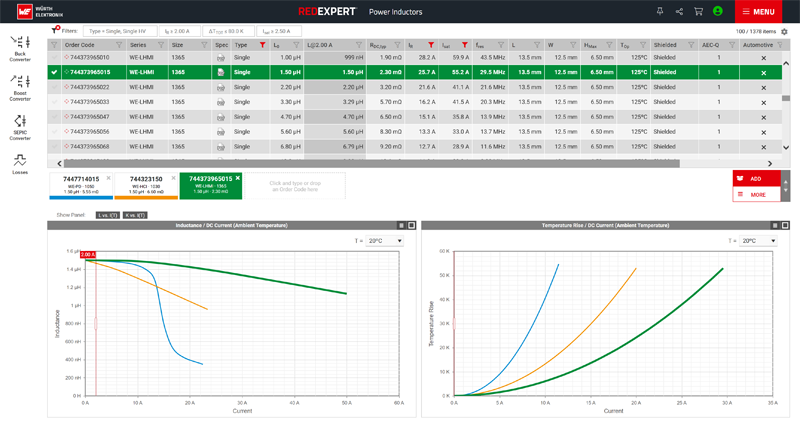The image size is (800, 423).
Task: Uncheck the selected row 744373965015
Action: (54, 72)
